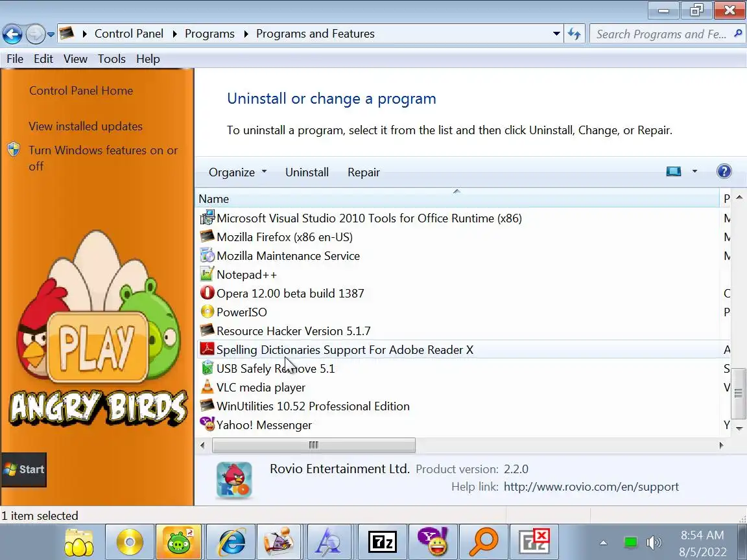Click the USB Safely Remove 5.1 icon
747x560 pixels.
(207, 367)
